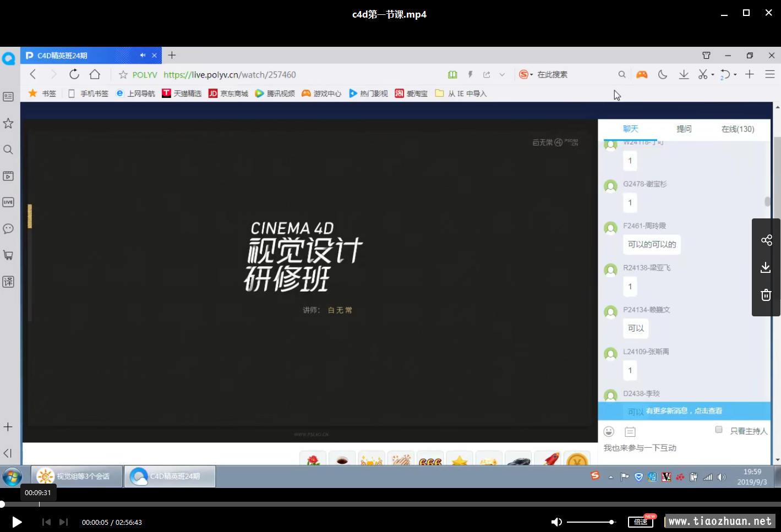The image size is (781, 532).
Task: Adjust the player volume slider
Action: [591, 522]
